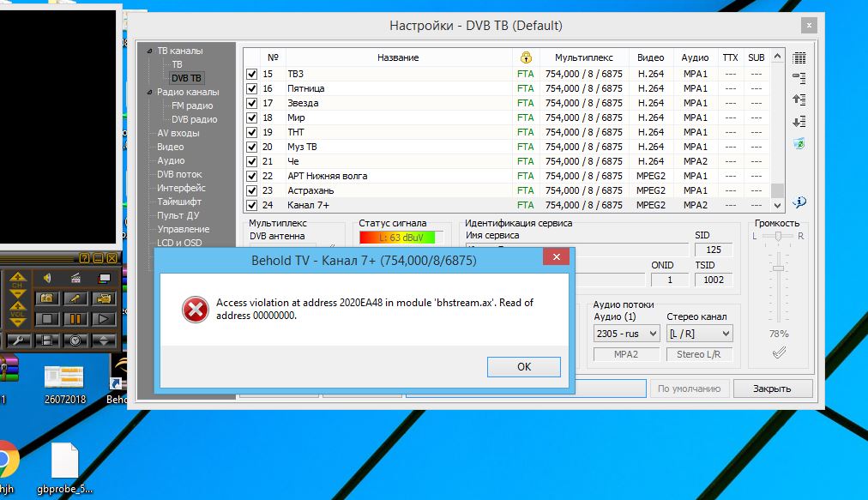Collapse the Радио каналы tree node

coord(150,92)
